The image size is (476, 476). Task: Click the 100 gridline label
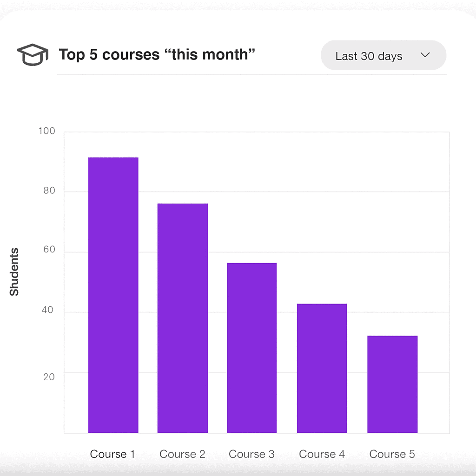coord(48,131)
